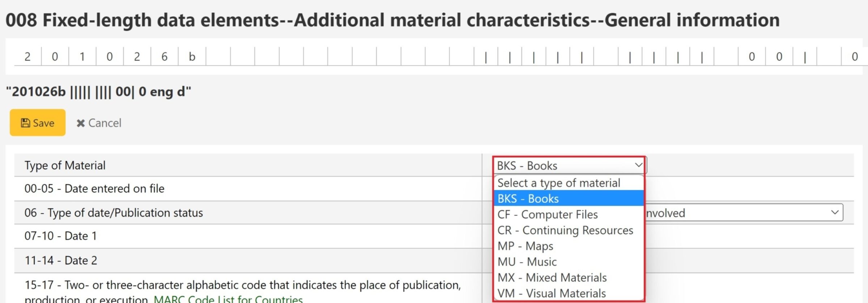868x303 pixels.
Task: Select VM - Visual Materials option
Action: (x=552, y=293)
